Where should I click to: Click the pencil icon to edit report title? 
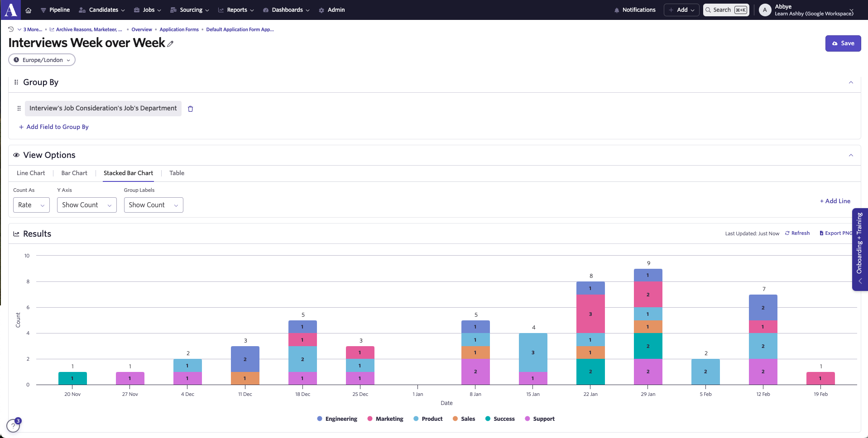pyautogui.click(x=170, y=44)
